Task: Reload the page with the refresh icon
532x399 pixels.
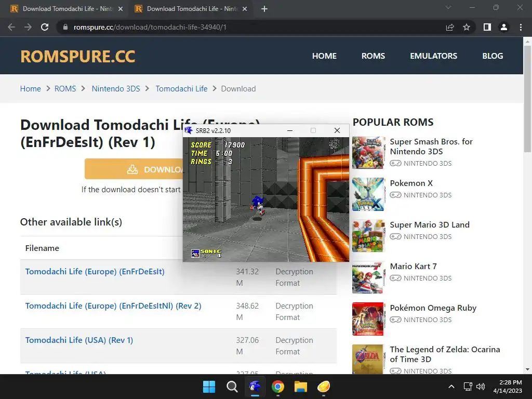Action: point(45,27)
